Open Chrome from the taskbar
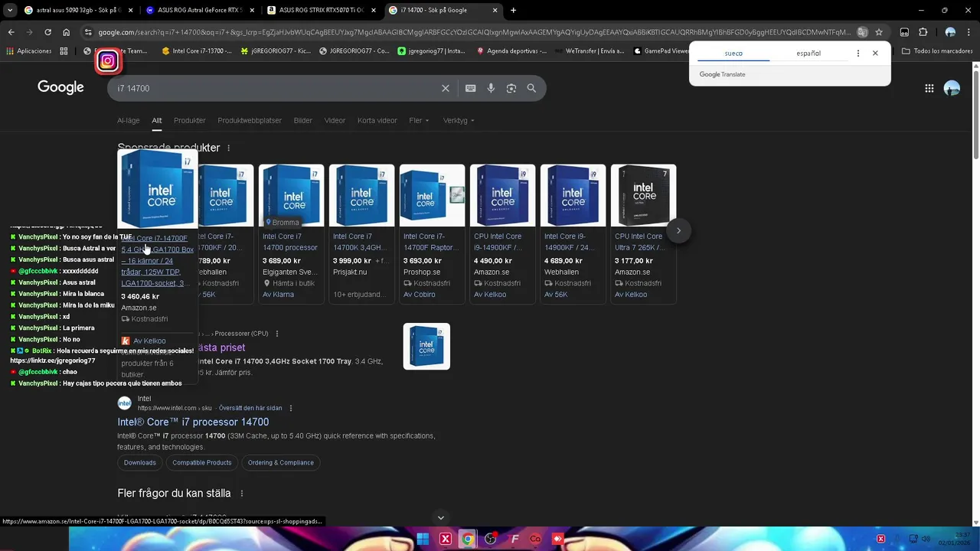Screen dimensions: 980x551 (468, 539)
